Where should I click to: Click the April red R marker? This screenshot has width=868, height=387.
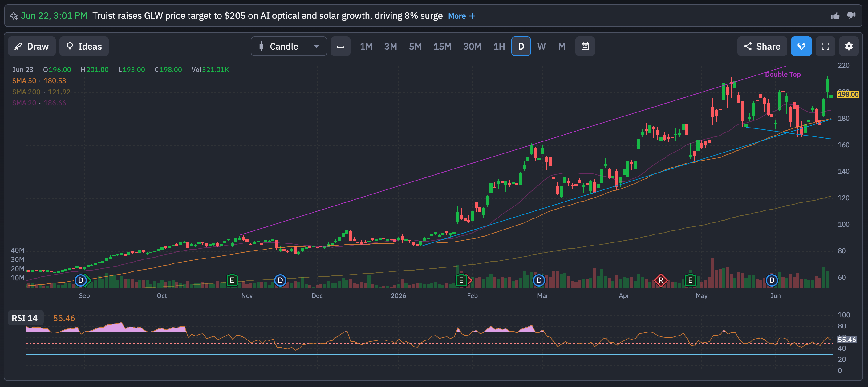click(x=661, y=280)
